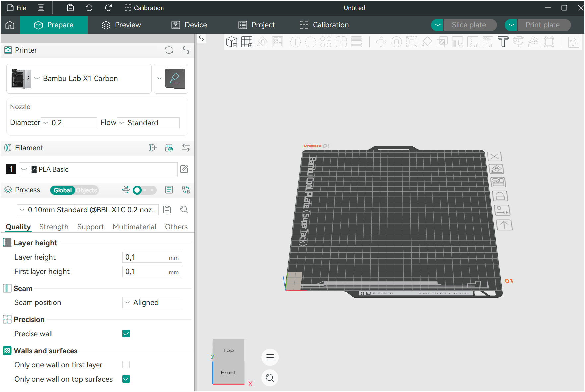Open printer settings sliders icon
This screenshot has height=392, width=585.
pos(186,50)
